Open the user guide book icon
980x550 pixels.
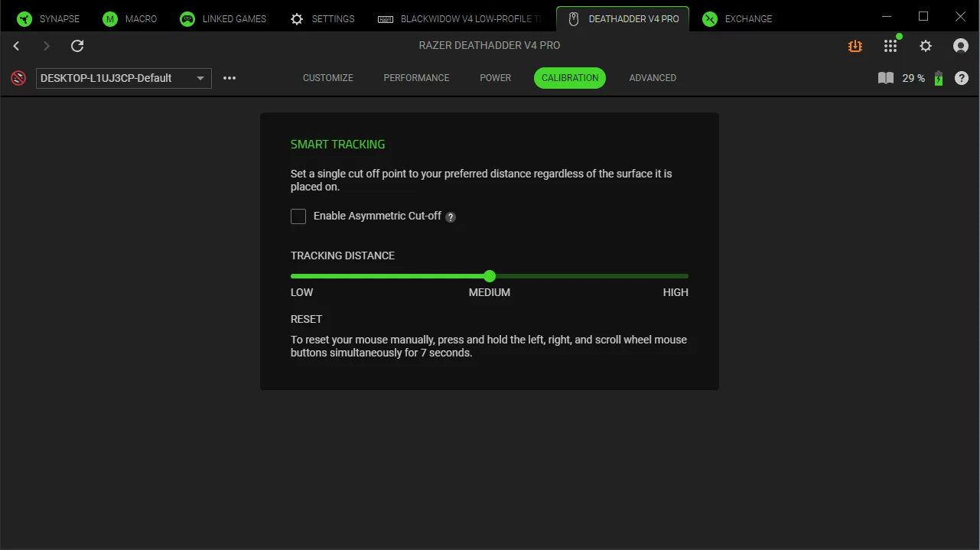pyautogui.click(x=886, y=78)
